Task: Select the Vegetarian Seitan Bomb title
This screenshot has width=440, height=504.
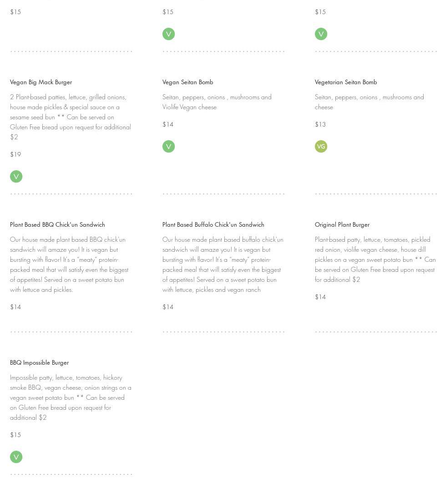Action: click(x=346, y=82)
